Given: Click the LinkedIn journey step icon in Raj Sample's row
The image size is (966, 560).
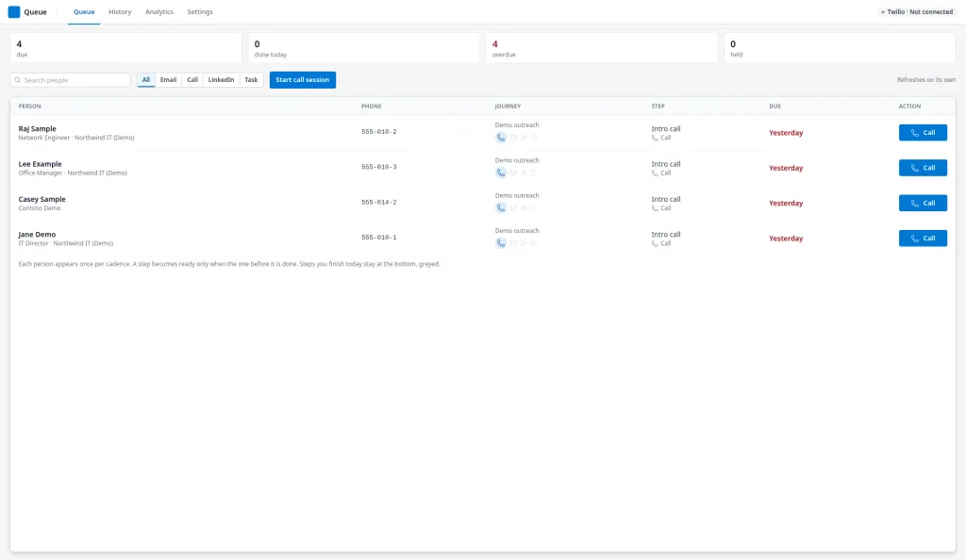Looking at the screenshot, I should [x=524, y=138].
